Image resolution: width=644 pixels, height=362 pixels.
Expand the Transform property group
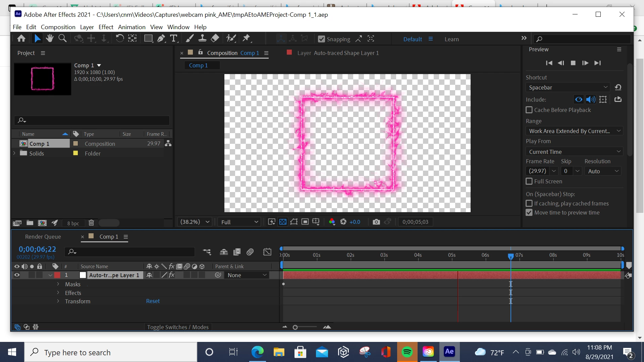click(58, 301)
